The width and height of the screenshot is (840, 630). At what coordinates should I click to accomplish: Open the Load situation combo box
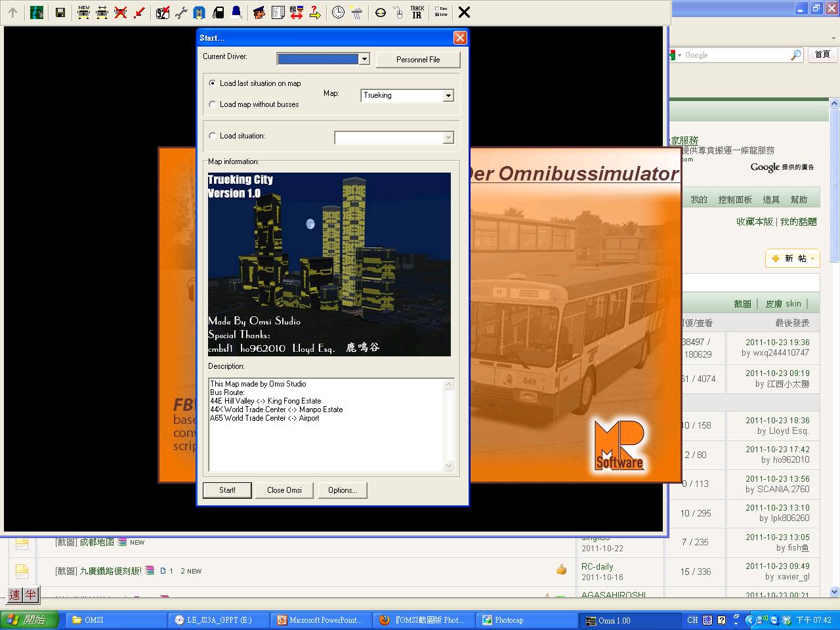448,138
